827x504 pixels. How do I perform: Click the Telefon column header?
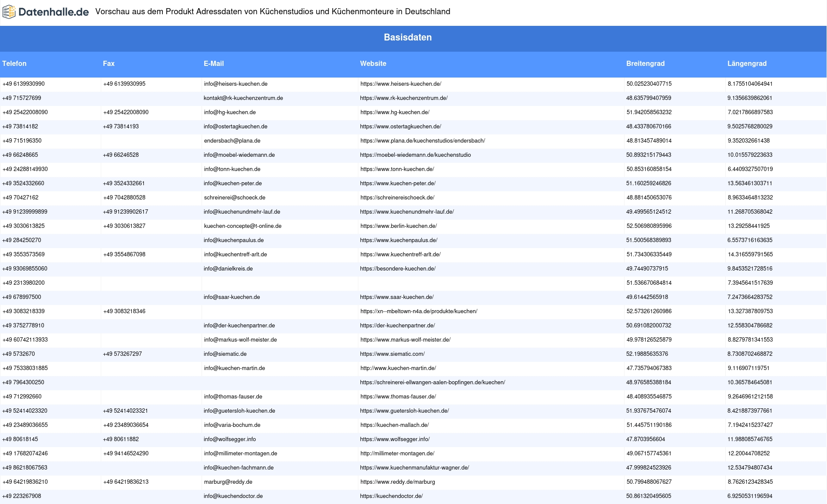[x=14, y=63]
